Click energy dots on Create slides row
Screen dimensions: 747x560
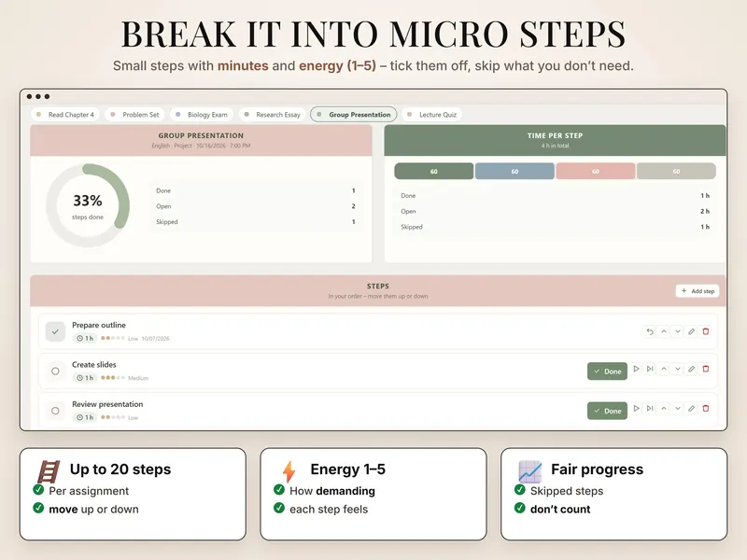[x=113, y=378]
